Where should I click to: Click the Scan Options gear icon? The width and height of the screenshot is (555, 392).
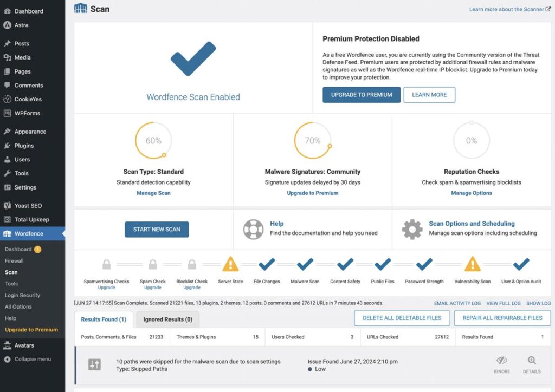point(412,229)
